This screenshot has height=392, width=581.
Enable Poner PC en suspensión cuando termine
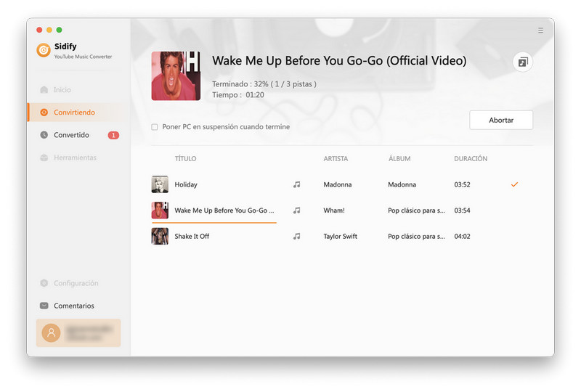155,127
